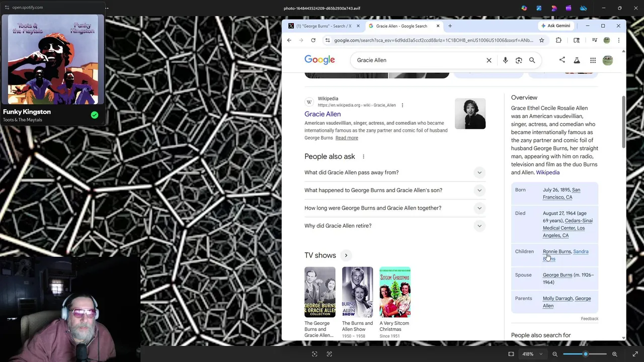Enter fullscreen in the Photos viewer

(635, 354)
